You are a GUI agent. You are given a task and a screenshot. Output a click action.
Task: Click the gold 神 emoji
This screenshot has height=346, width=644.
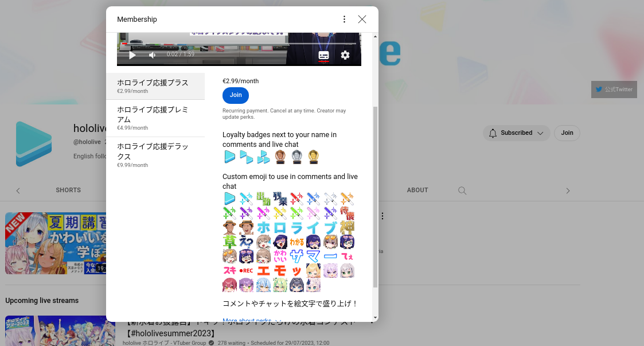click(x=347, y=227)
